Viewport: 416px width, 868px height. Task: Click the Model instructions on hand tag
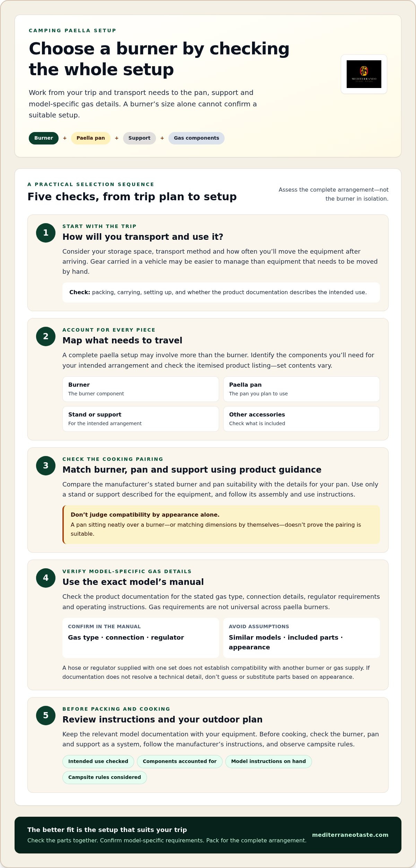pyautogui.click(x=269, y=762)
